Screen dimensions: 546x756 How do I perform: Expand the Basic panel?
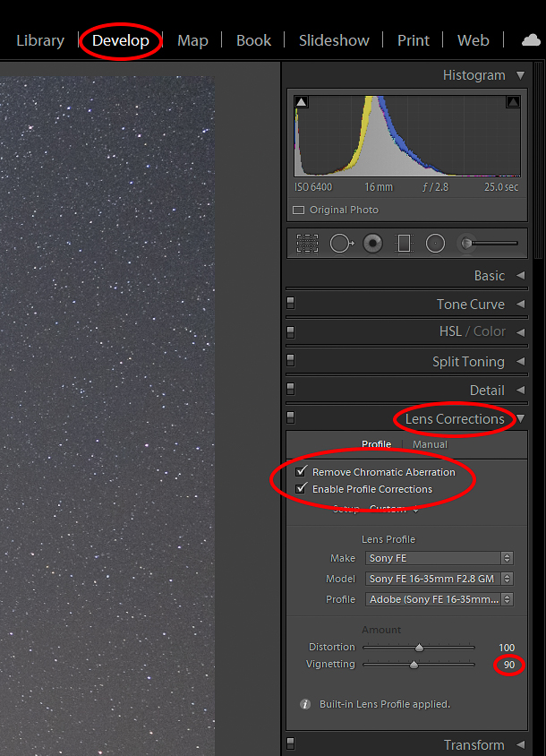pyautogui.click(x=520, y=275)
